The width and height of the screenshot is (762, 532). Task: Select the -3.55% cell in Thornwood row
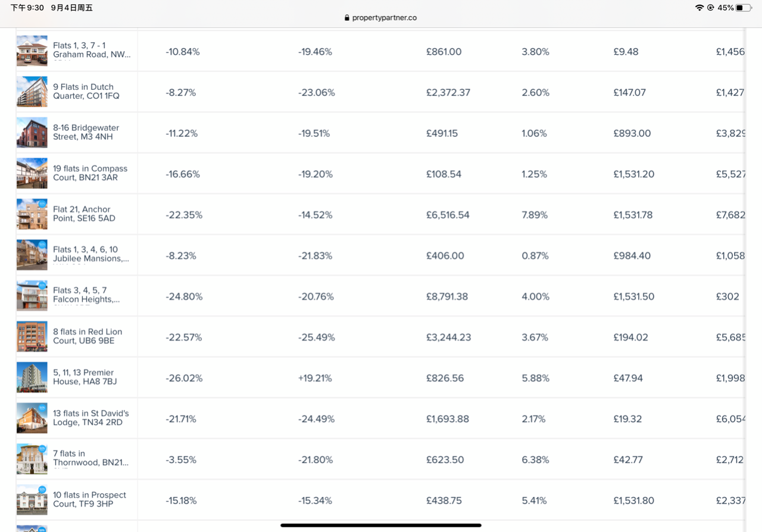(181, 460)
